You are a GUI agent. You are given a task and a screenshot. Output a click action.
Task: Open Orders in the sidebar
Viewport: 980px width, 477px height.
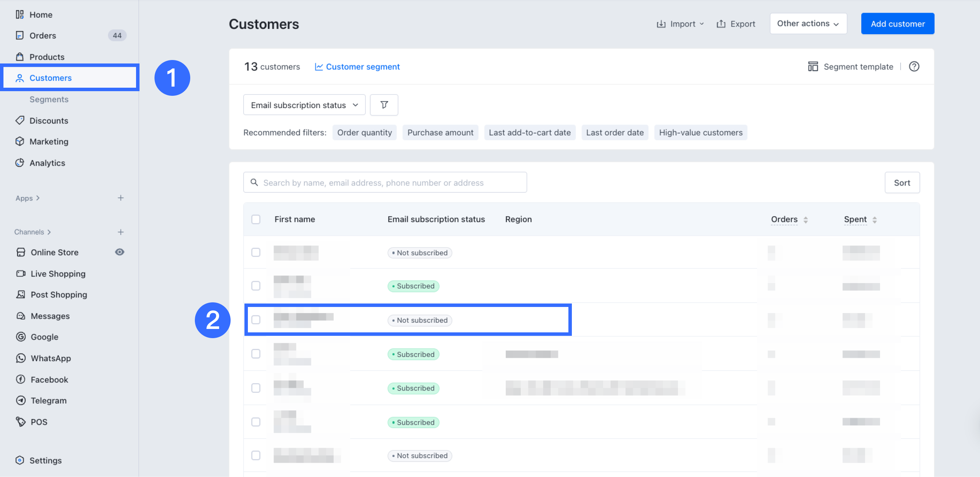[43, 35]
